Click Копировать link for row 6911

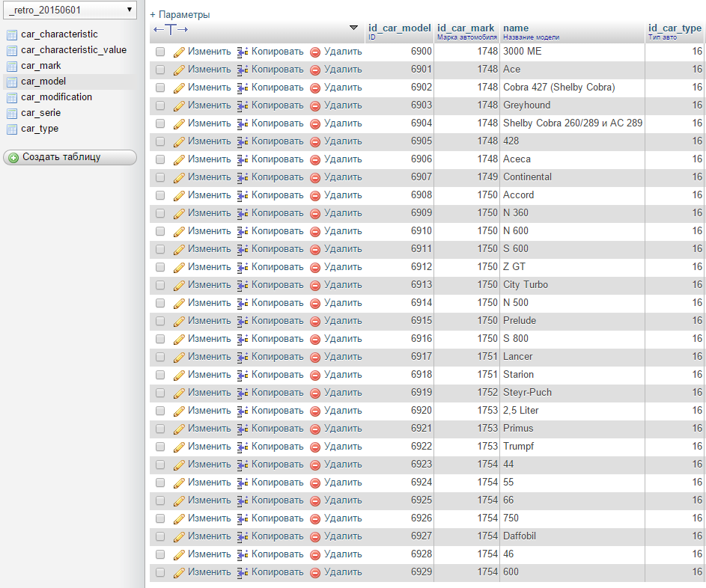[277, 249]
